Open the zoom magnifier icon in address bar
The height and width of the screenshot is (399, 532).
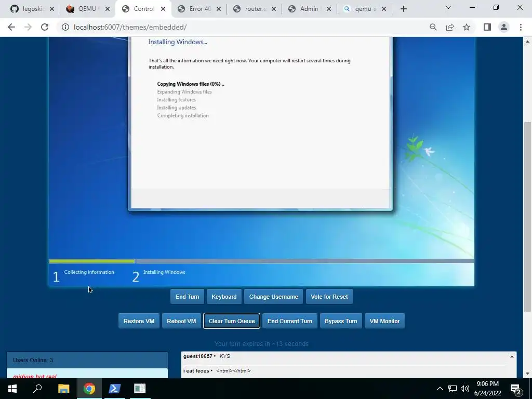coord(433,27)
